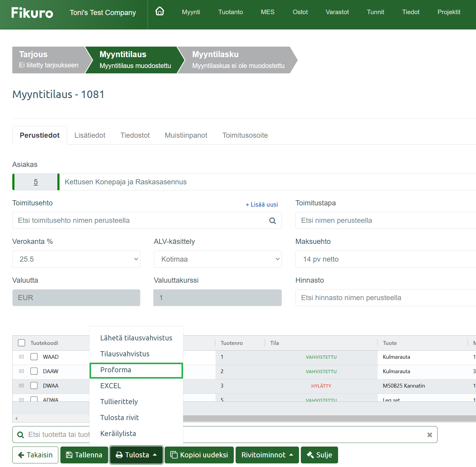Click the + Lisää uusi link
This screenshot has width=476, height=467.
click(x=262, y=204)
